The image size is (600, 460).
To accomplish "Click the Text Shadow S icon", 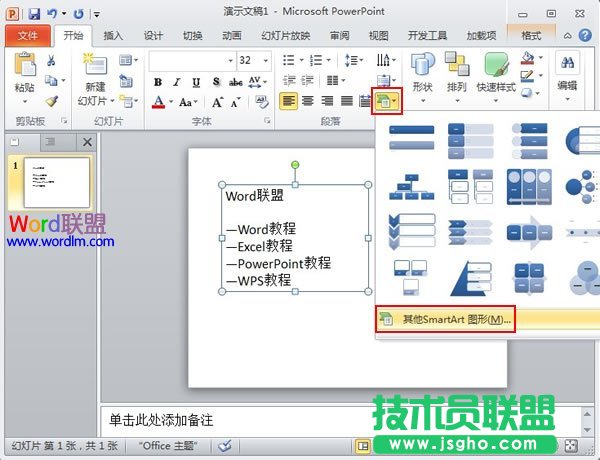I will tap(216, 82).
